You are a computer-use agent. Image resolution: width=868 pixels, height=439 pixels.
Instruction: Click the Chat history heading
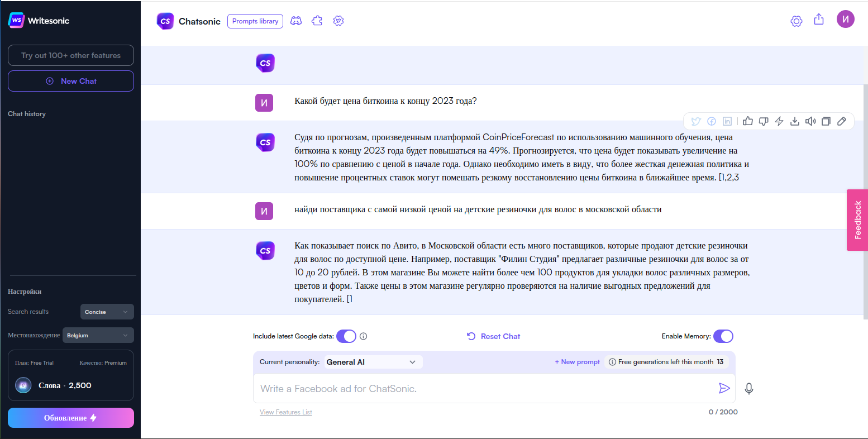(x=27, y=114)
